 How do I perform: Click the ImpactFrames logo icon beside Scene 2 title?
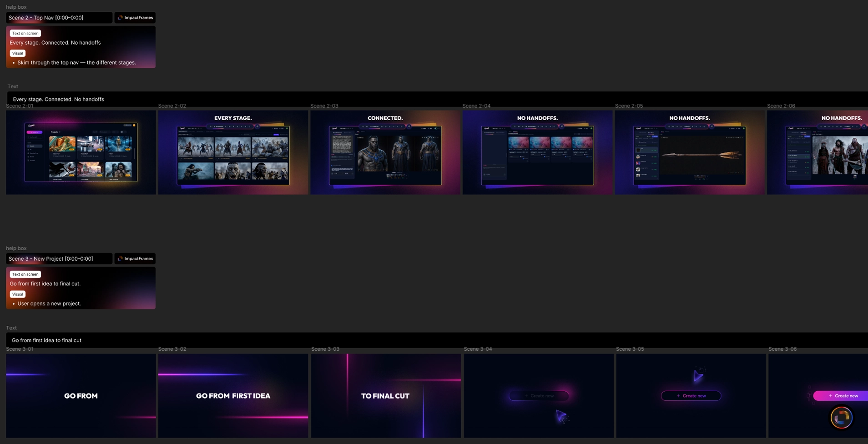(120, 18)
